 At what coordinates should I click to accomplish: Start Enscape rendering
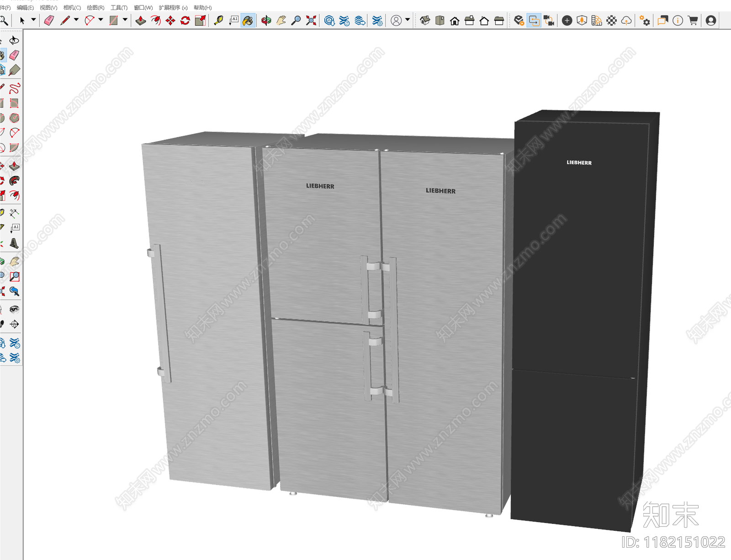click(x=519, y=21)
